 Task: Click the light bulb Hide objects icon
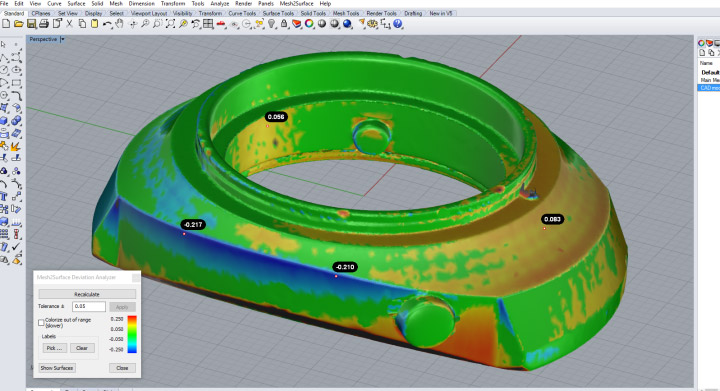pyautogui.click(x=272, y=24)
